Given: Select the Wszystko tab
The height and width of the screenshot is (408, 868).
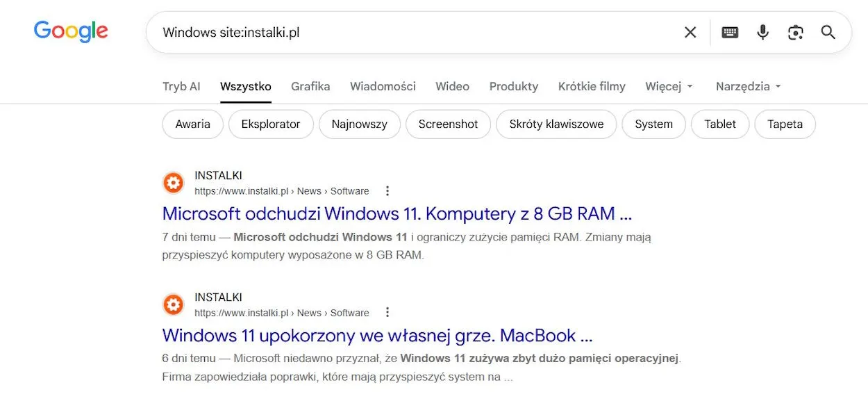Looking at the screenshot, I should tap(246, 86).
